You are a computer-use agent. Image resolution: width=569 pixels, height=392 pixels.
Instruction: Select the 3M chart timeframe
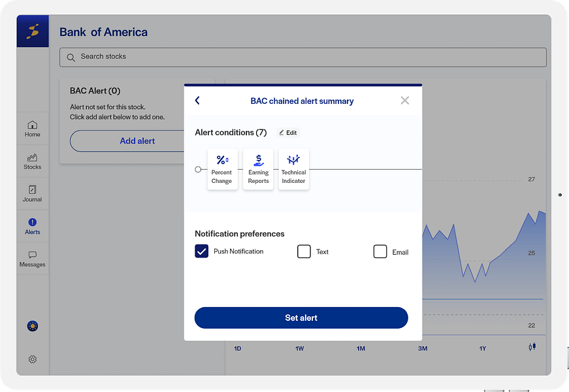pyautogui.click(x=422, y=348)
